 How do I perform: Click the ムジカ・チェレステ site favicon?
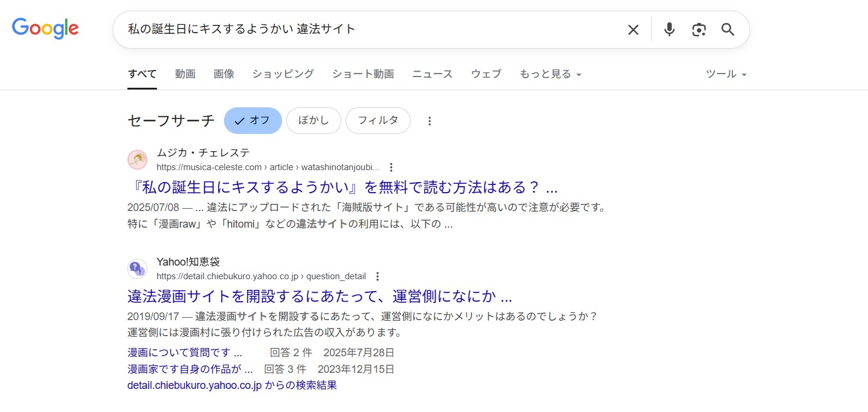click(137, 159)
